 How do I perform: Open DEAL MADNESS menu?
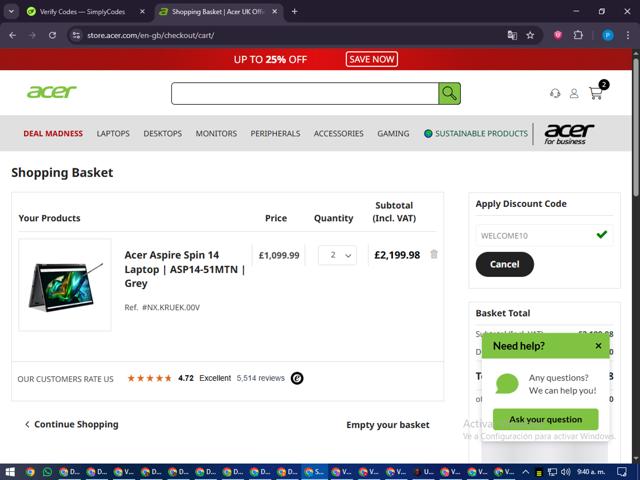(53, 133)
